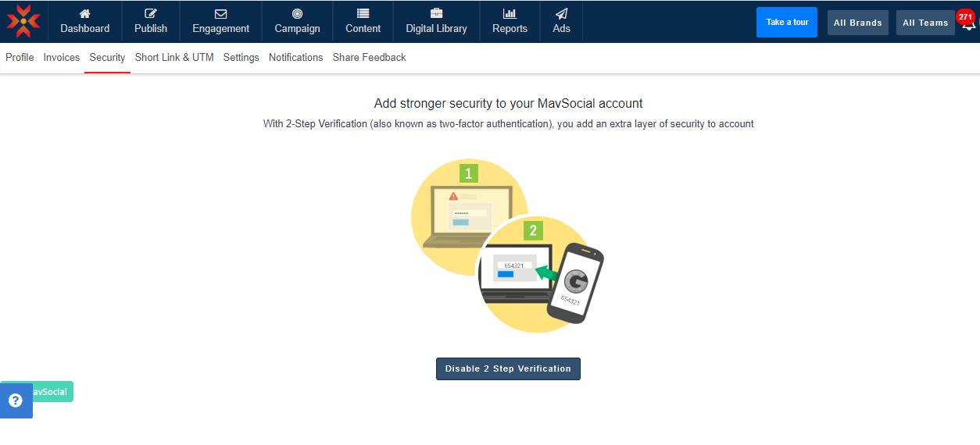Expand the All Teams selector

925,23
